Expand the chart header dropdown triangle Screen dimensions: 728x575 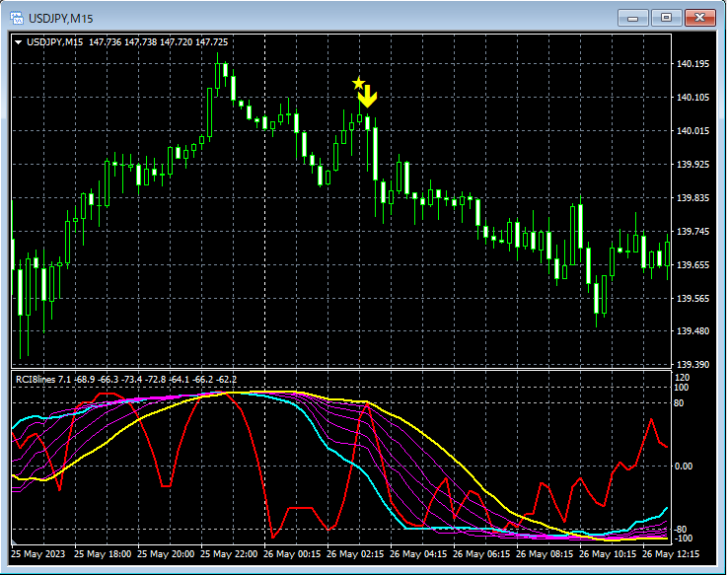(19, 42)
